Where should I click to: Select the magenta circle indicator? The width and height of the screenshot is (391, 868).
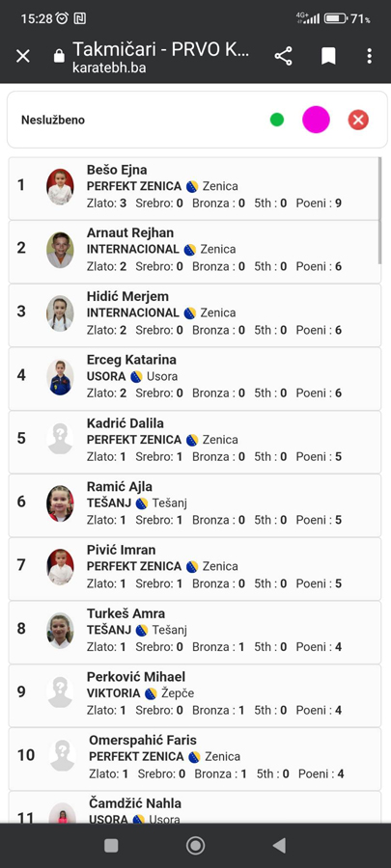pyautogui.click(x=316, y=120)
